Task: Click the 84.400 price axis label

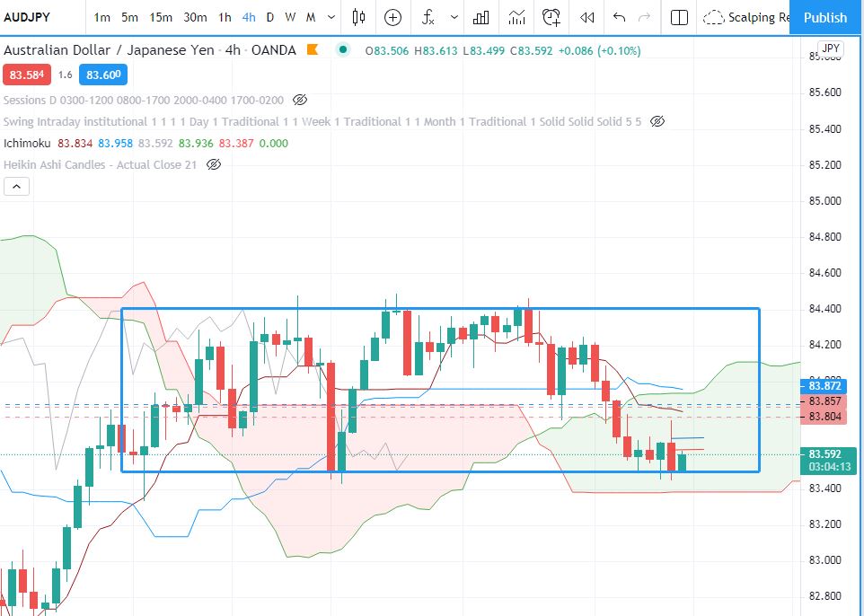Action: [x=824, y=309]
